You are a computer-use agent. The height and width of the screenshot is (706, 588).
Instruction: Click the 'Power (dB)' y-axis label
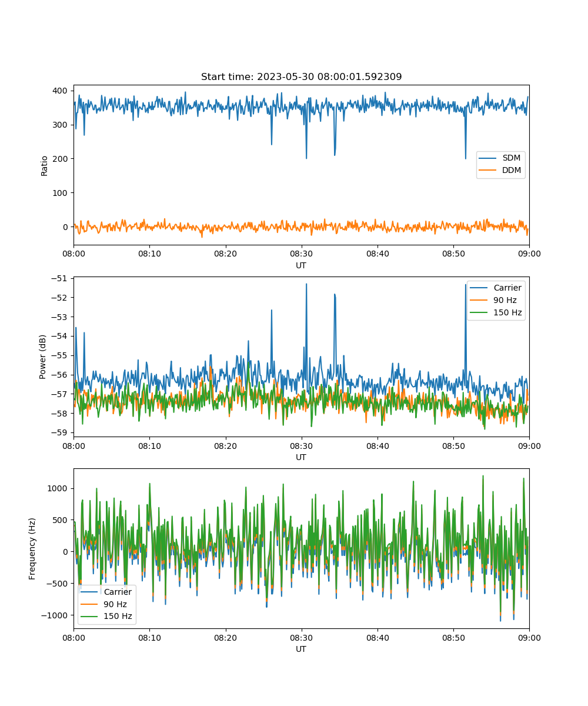pos(43,357)
